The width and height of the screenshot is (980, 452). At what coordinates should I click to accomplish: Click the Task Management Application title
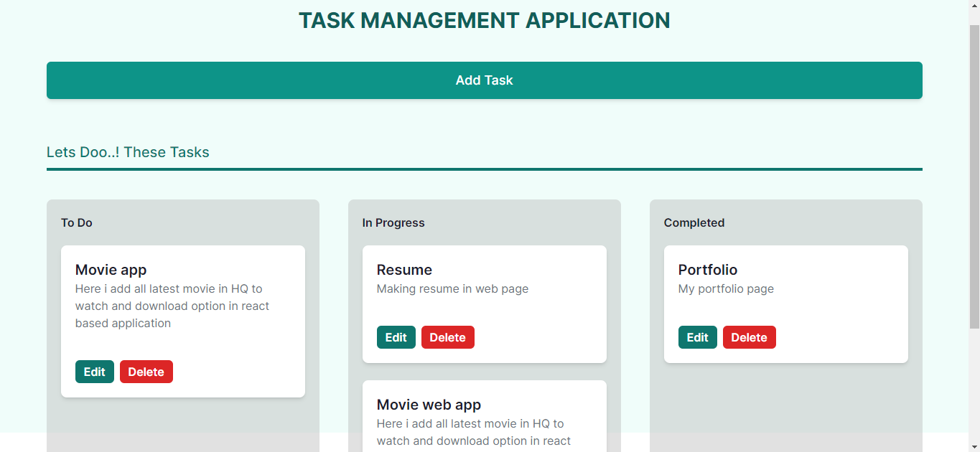point(485,20)
